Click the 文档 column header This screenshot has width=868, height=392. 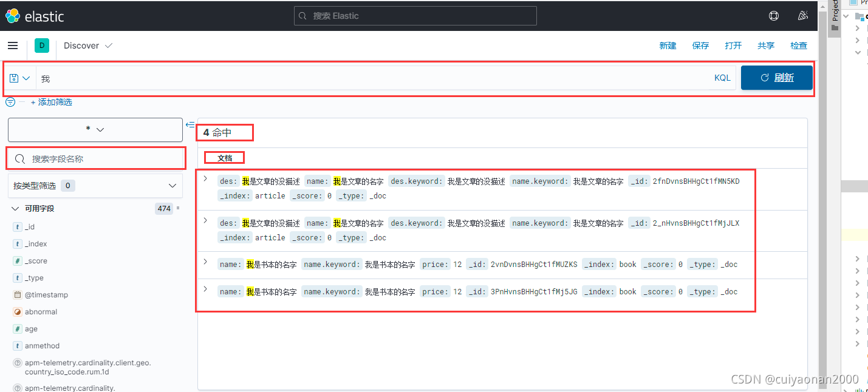coord(225,158)
